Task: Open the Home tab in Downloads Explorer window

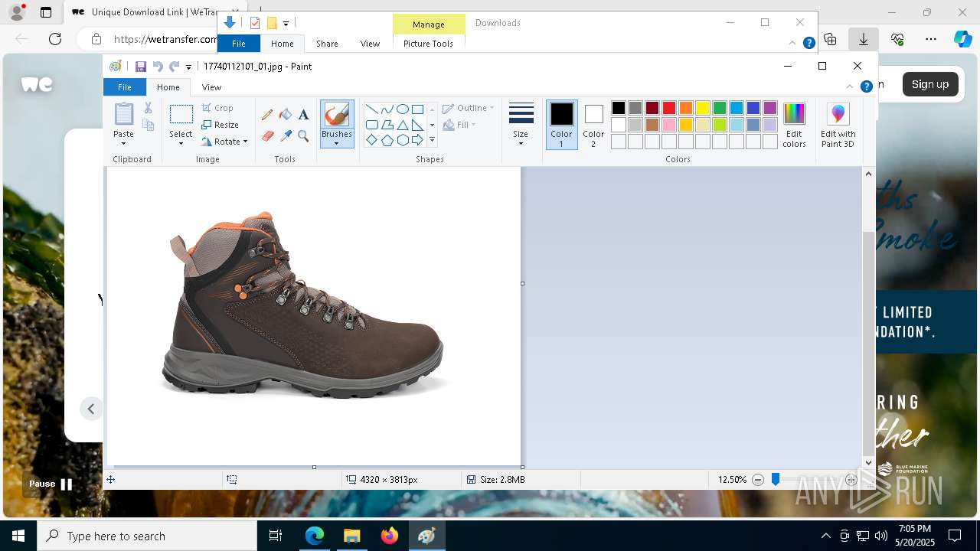Action: (282, 44)
